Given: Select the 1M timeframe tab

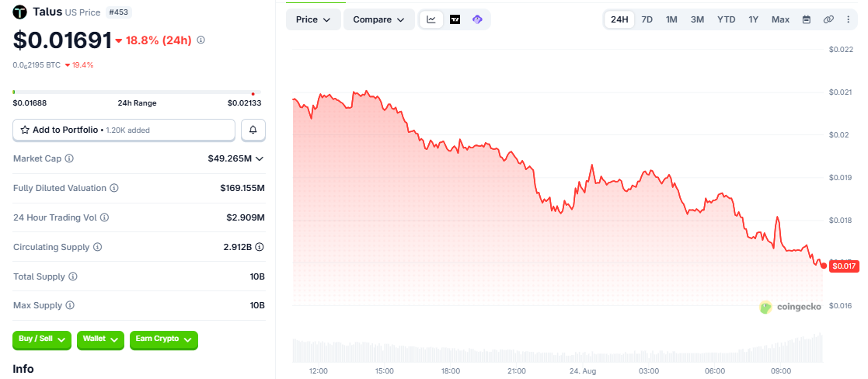Looking at the screenshot, I should pyautogui.click(x=671, y=19).
